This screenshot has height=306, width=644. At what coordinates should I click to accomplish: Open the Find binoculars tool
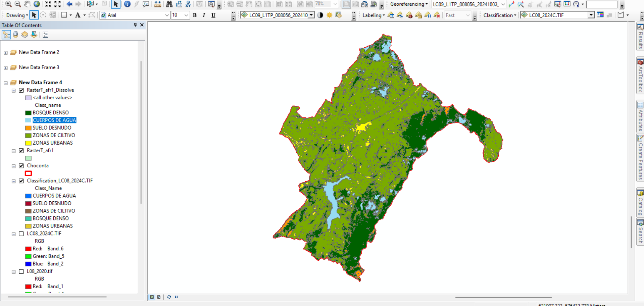(169, 4)
